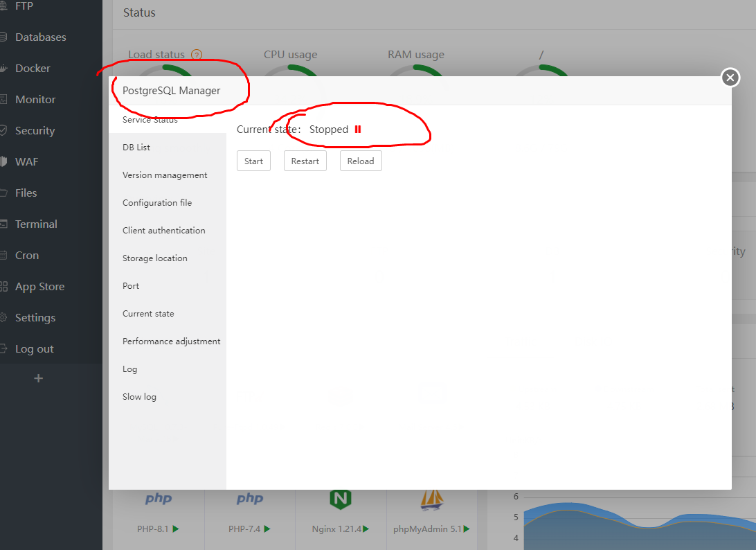
Task: Click the Nginx logo icon
Action: 341,499
